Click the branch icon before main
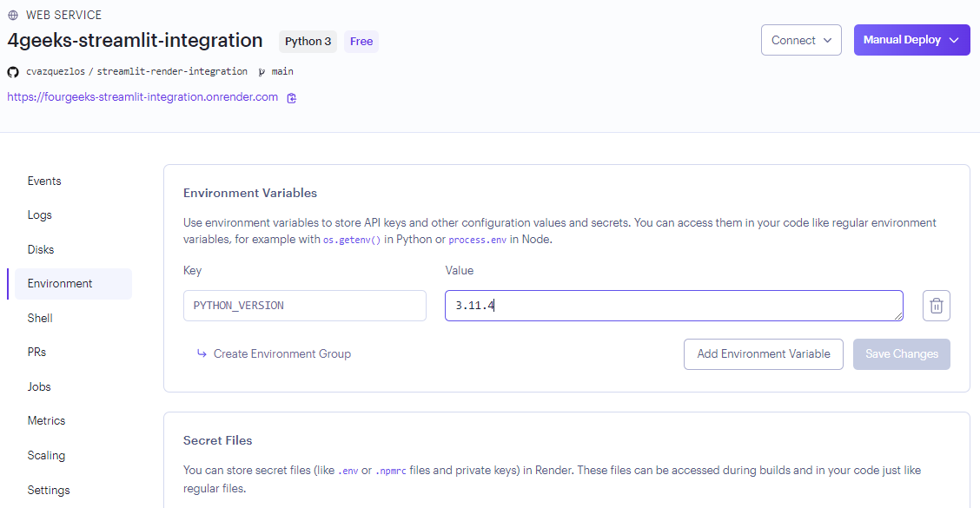 coord(262,72)
